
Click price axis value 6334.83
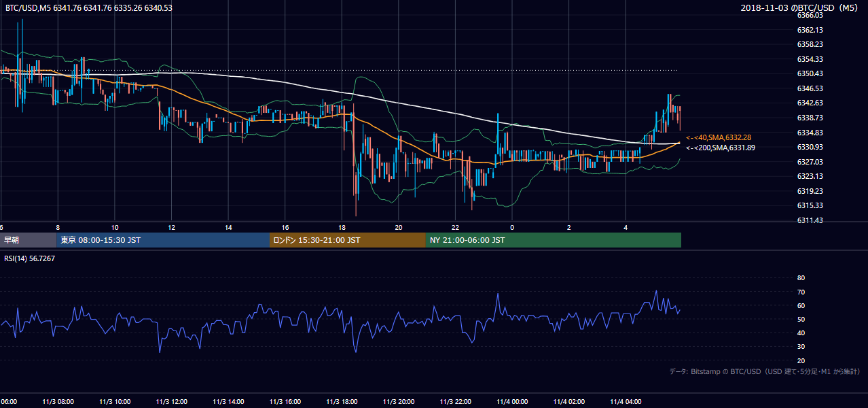point(810,133)
